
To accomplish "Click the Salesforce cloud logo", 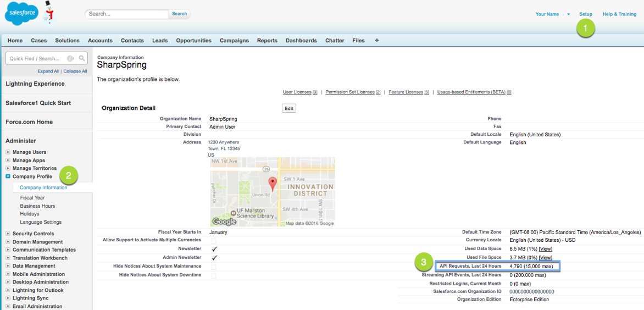I will (21, 14).
